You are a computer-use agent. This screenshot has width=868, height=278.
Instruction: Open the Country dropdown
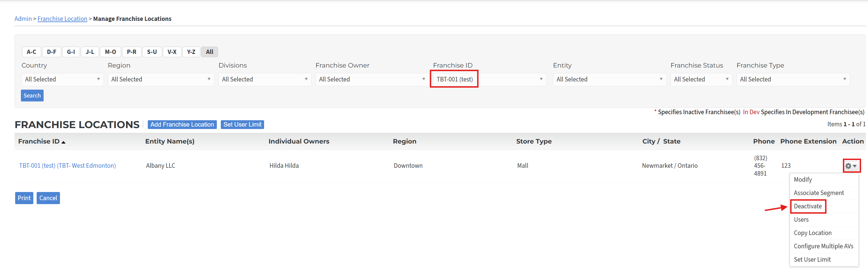[63, 80]
